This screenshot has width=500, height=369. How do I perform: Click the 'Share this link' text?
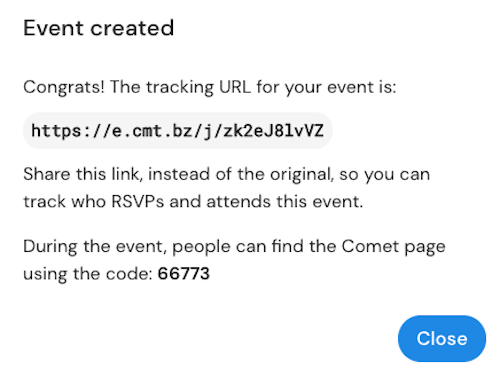[81, 174]
